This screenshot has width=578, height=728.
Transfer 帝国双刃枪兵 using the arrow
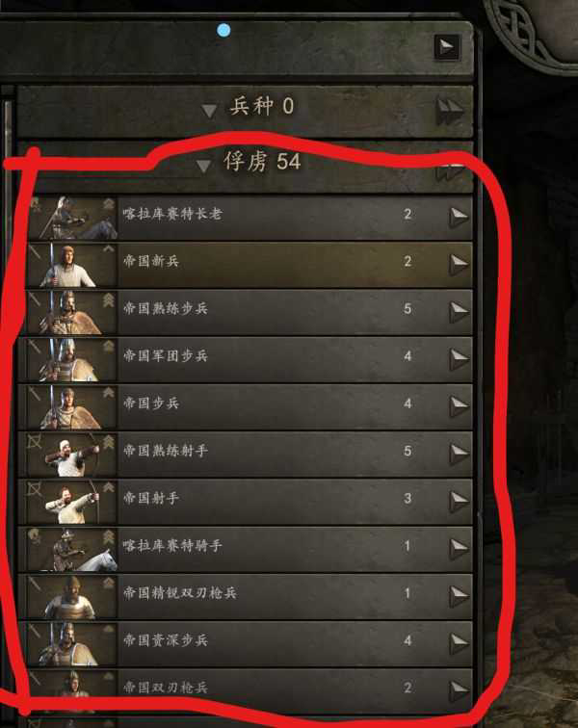click(460, 689)
